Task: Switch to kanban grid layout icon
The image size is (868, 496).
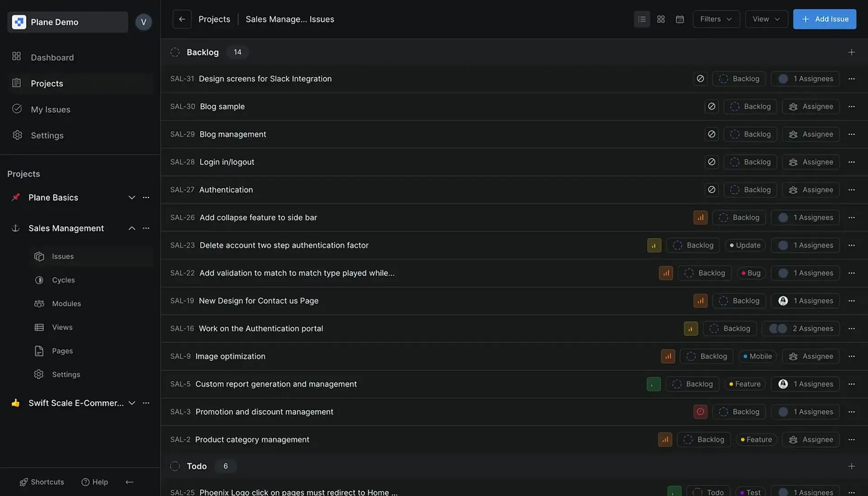Action: coord(660,19)
